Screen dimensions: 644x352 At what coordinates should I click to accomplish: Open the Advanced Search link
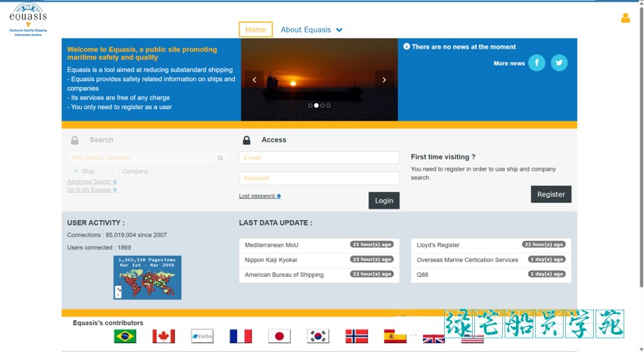tap(92, 181)
